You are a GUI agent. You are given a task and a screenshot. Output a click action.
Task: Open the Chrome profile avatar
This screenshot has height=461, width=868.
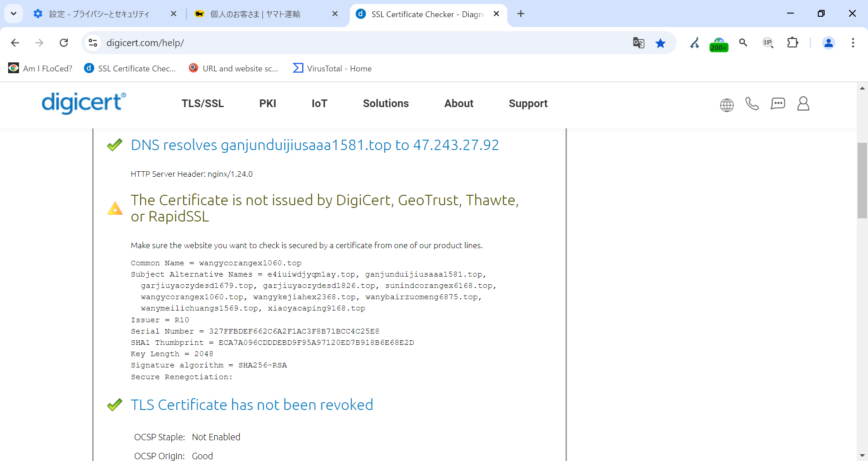(x=829, y=42)
